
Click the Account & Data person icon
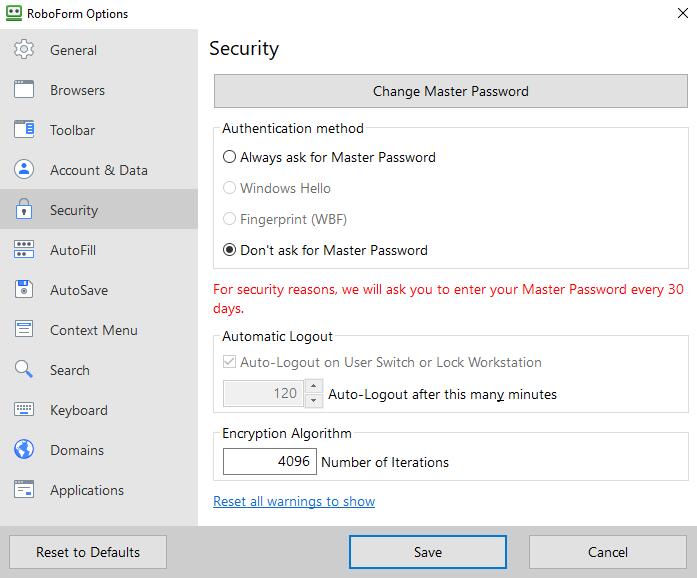pyautogui.click(x=25, y=170)
